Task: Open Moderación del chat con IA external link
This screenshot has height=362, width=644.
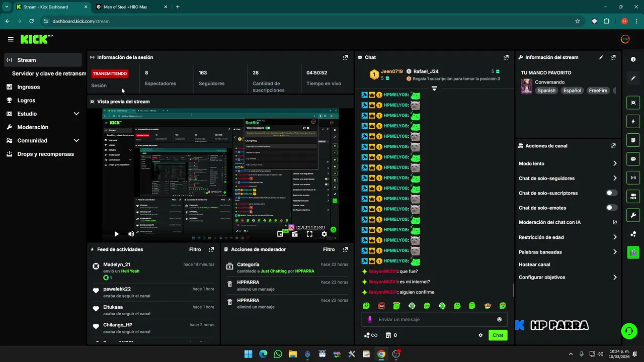Action: 615,222
